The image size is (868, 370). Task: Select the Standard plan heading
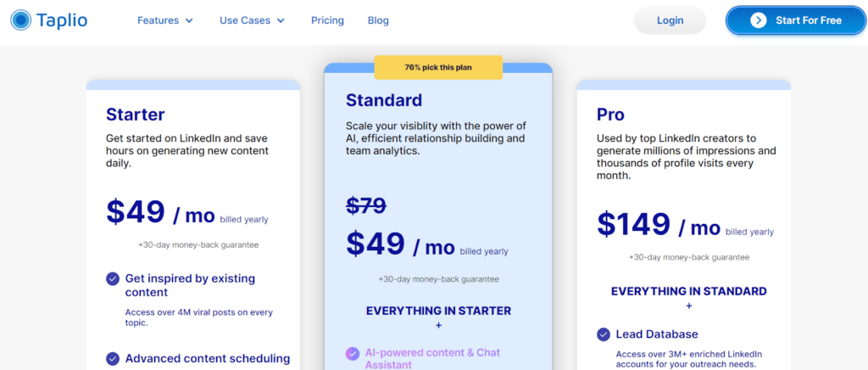tap(384, 99)
